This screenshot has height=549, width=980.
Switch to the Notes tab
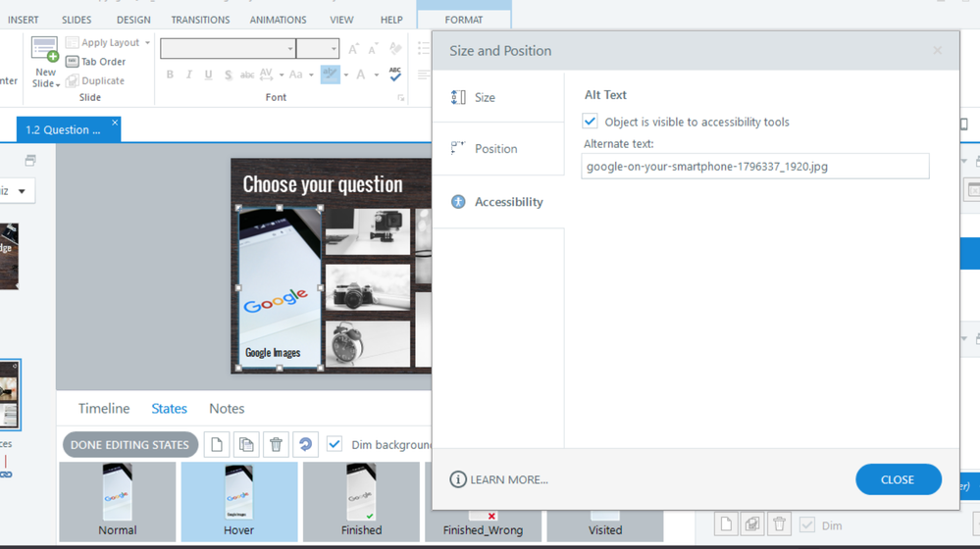click(x=227, y=409)
